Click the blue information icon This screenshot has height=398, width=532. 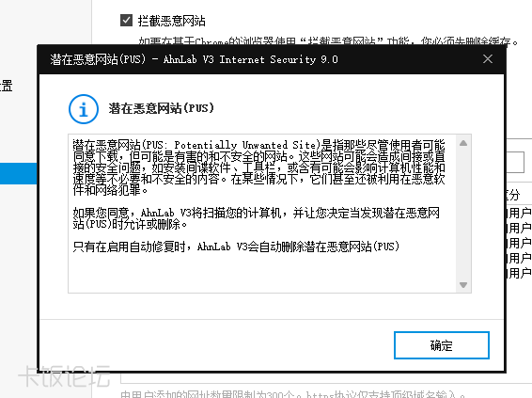tap(84, 109)
